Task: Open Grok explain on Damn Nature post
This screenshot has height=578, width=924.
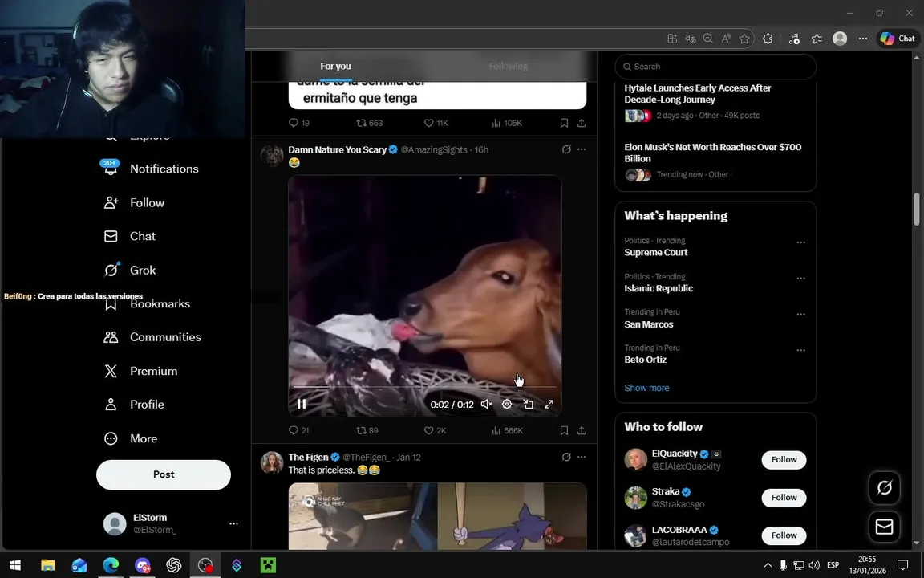Action: coord(566,149)
